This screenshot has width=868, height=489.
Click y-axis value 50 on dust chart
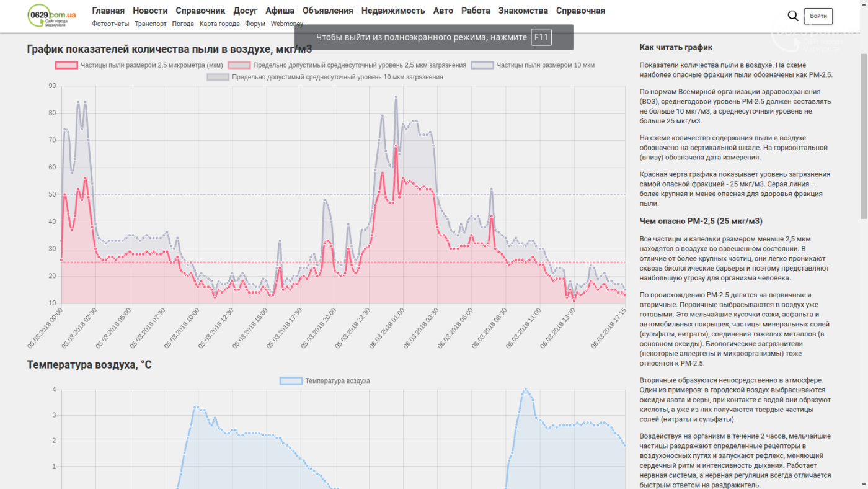click(x=52, y=194)
